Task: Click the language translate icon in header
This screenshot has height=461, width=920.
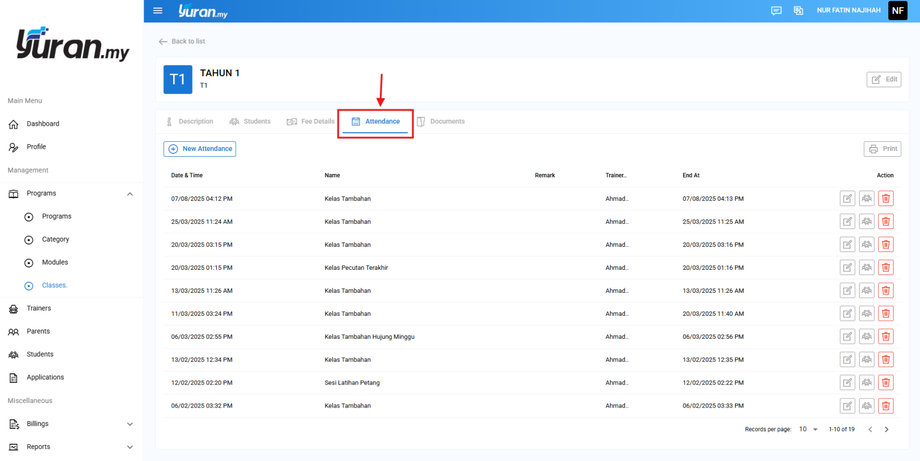Action: (798, 11)
